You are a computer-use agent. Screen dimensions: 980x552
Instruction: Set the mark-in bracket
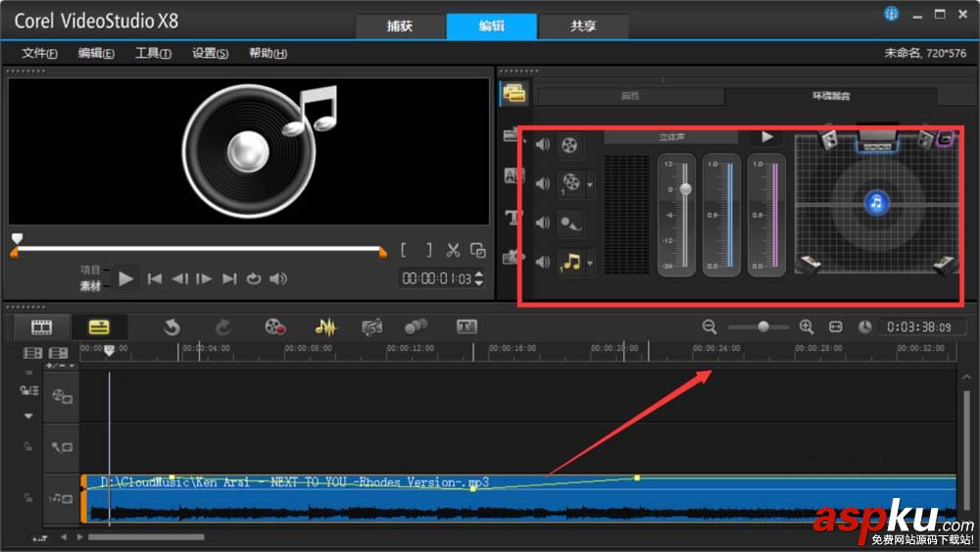point(404,251)
